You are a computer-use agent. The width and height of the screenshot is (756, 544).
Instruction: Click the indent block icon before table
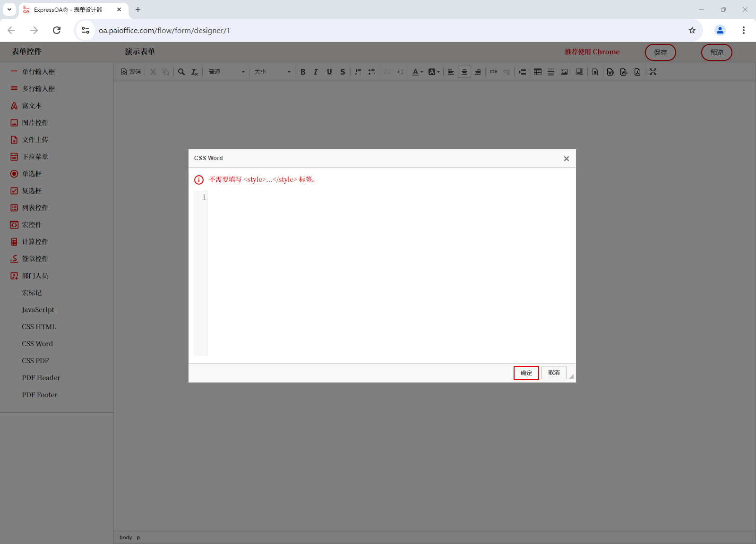pyautogui.click(x=522, y=72)
